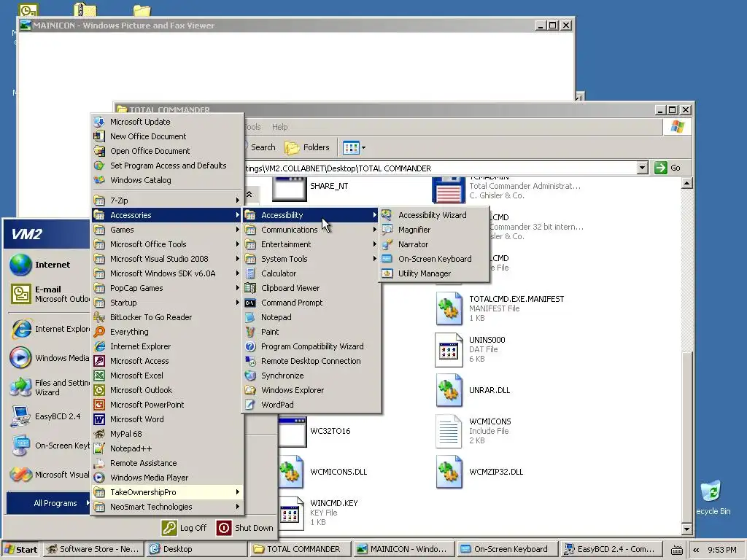Click the Shut Down button
747x560 pixels.
245,528
